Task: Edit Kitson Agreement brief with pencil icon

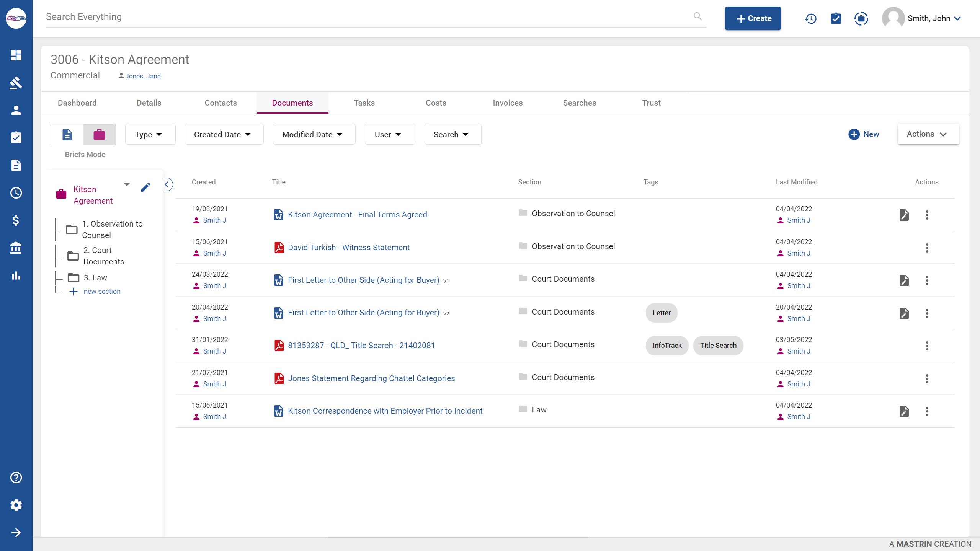Action: pyautogui.click(x=145, y=187)
